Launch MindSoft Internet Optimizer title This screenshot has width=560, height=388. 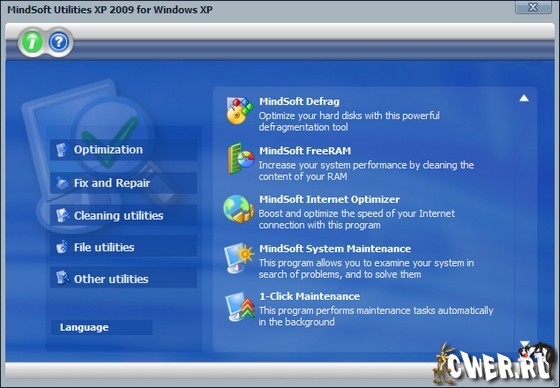329,199
